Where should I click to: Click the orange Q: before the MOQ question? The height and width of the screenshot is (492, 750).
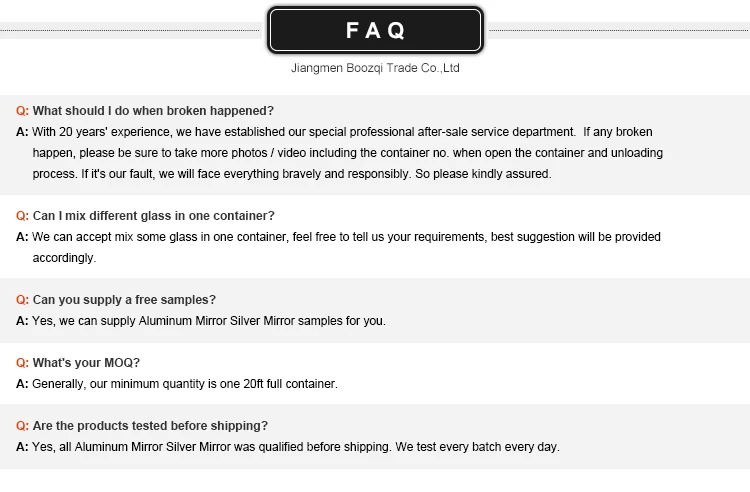22,363
